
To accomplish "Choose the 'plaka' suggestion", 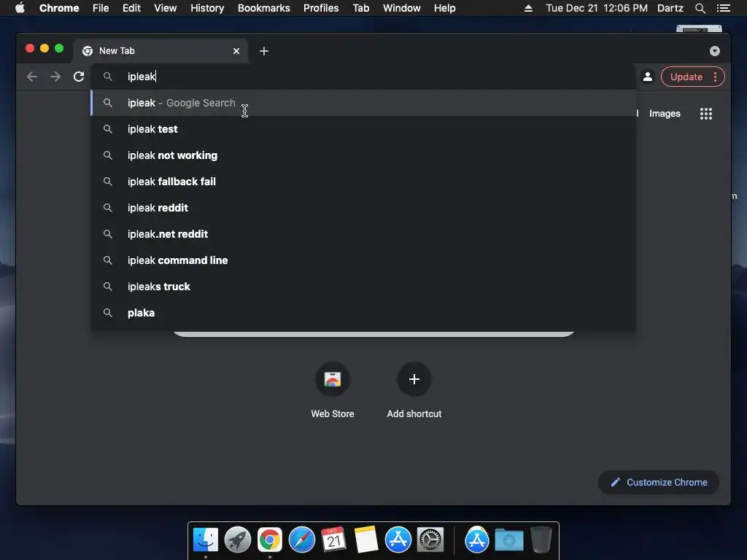I will [363, 312].
